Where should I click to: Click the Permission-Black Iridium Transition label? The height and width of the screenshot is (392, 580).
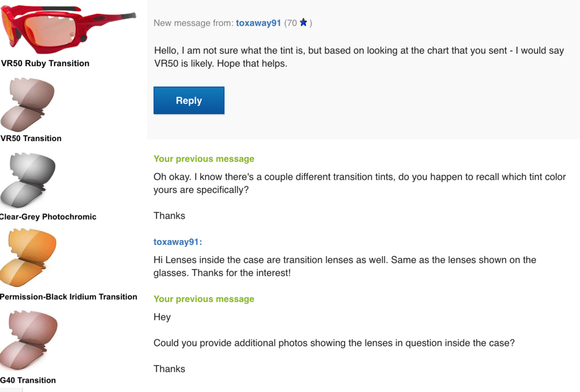(68, 297)
